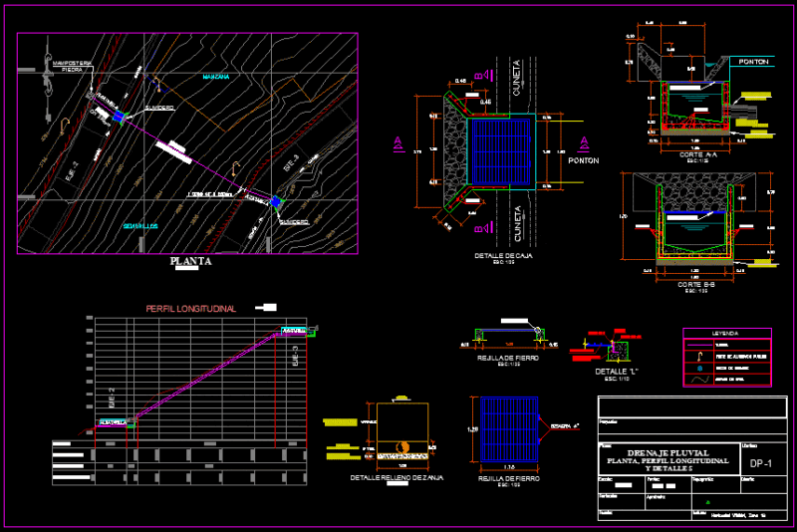This screenshot has height=532, width=797.
Task: Click the DETALLE DE CAJA label
Action: [503, 256]
